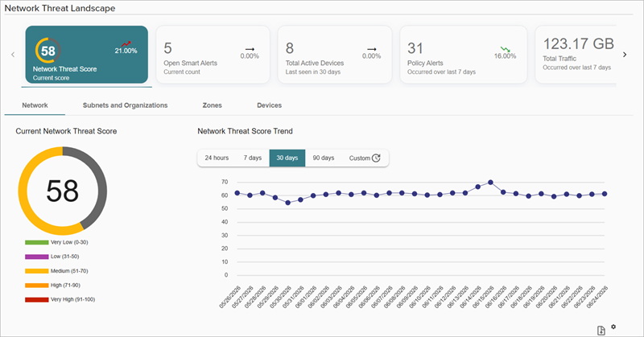The width and height of the screenshot is (644, 337).
Task: Click the red upward trend icon
Action: (126, 43)
